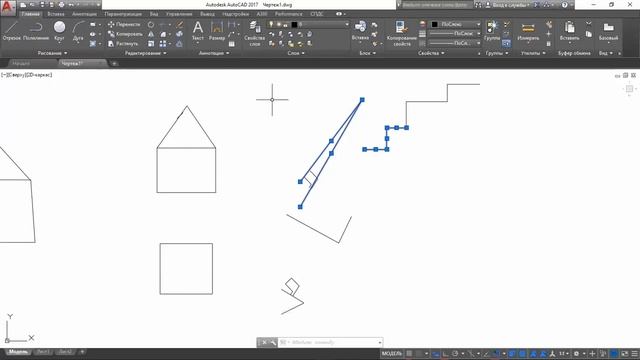Select the Полилиния polyline tool
This screenshot has height=360, width=640.
(x=36, y=30)
